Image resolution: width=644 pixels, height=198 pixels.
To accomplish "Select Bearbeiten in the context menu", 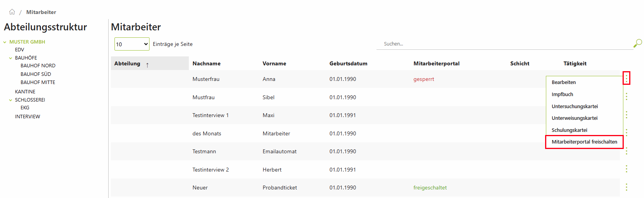I will click(563, 82).
